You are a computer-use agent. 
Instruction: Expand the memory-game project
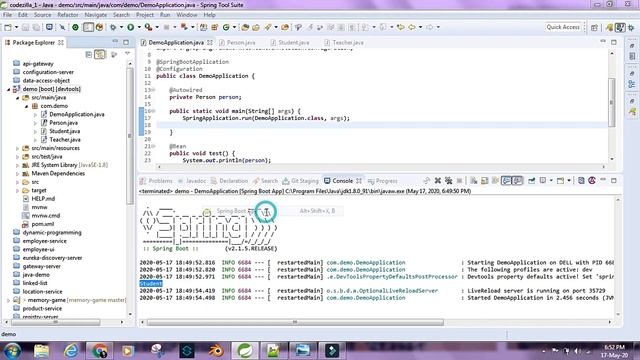tap(9, 300)
